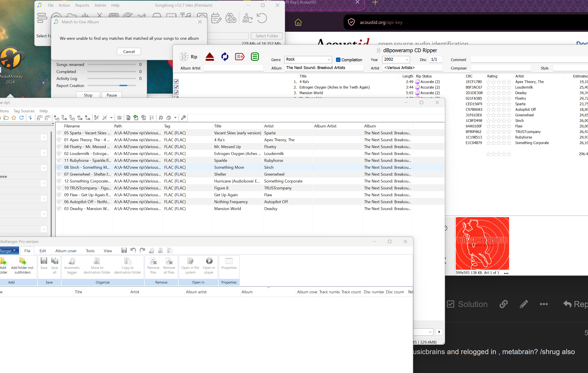
Task: Click Add folder incl. subfolders in AudioRanger
Action: (x=22, y=266)
